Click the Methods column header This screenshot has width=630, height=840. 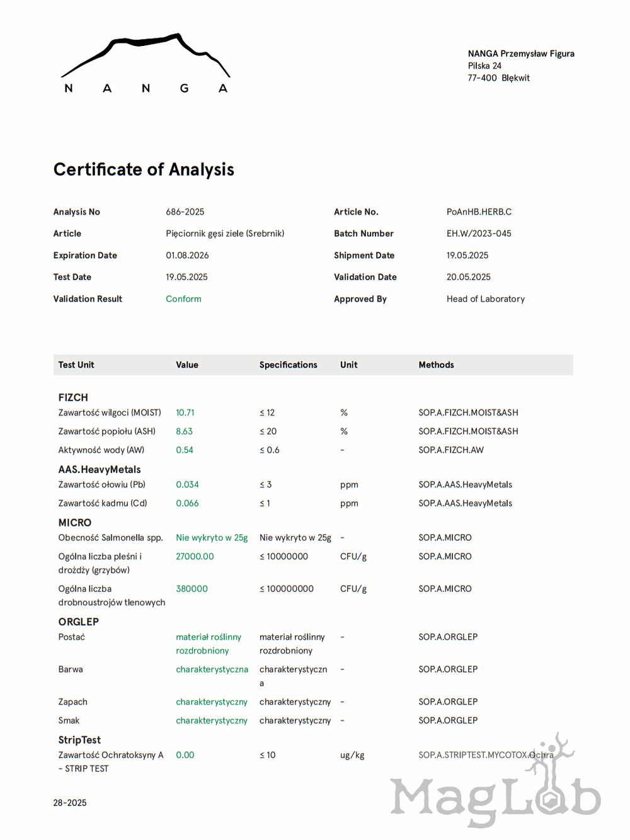(436, 365)
